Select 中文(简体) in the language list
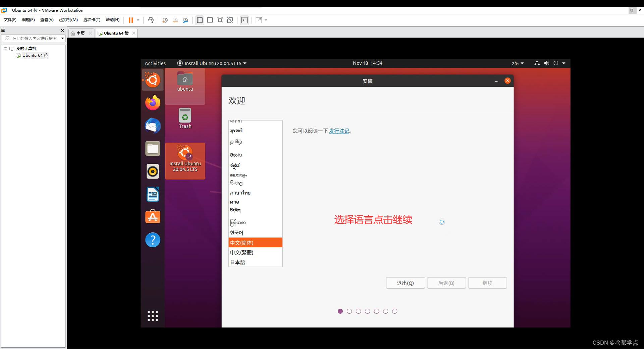Image resolution: width=644 pixels, height=349 pixels. [256, 243]
